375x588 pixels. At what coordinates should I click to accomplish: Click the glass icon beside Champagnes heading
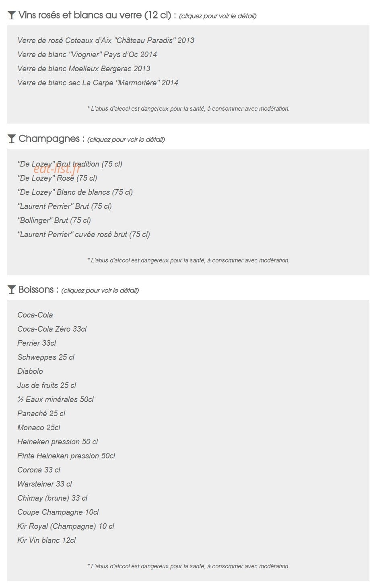point(12,139)
